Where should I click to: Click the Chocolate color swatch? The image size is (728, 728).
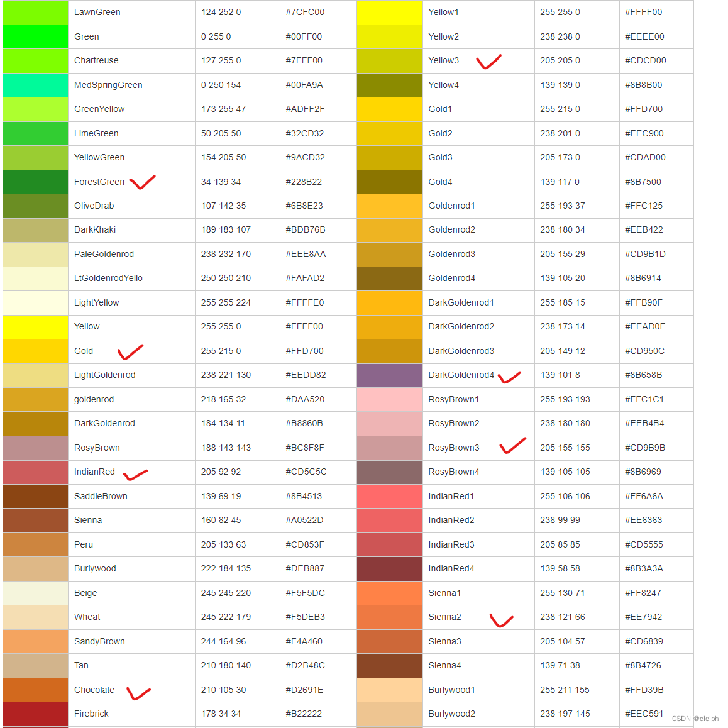35,690
